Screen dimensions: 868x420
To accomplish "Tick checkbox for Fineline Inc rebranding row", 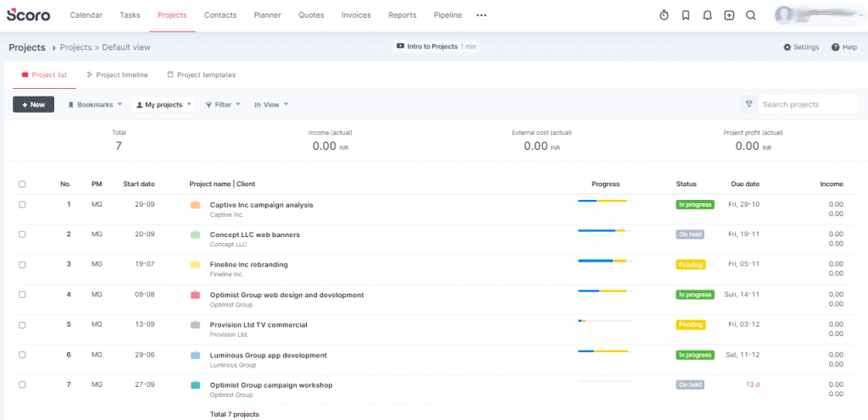I will 22,264.
